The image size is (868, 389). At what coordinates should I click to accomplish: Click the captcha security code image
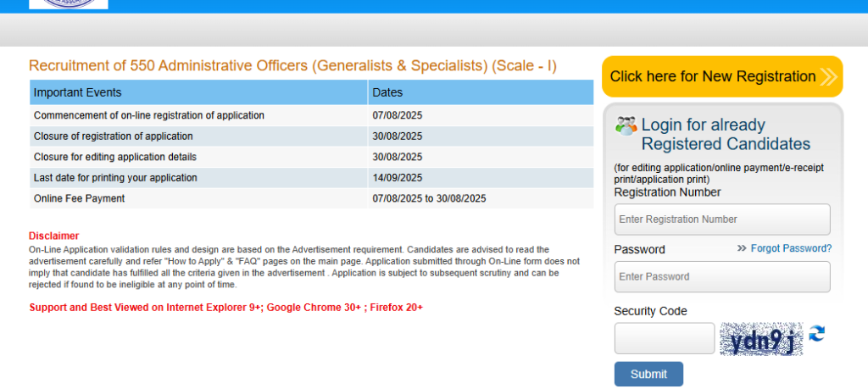(760, 338)
